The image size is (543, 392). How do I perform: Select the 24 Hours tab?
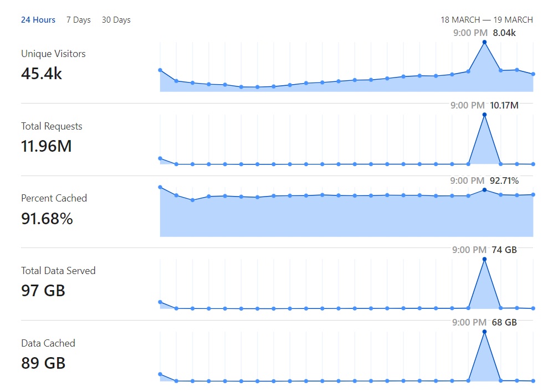coord(38,20)
